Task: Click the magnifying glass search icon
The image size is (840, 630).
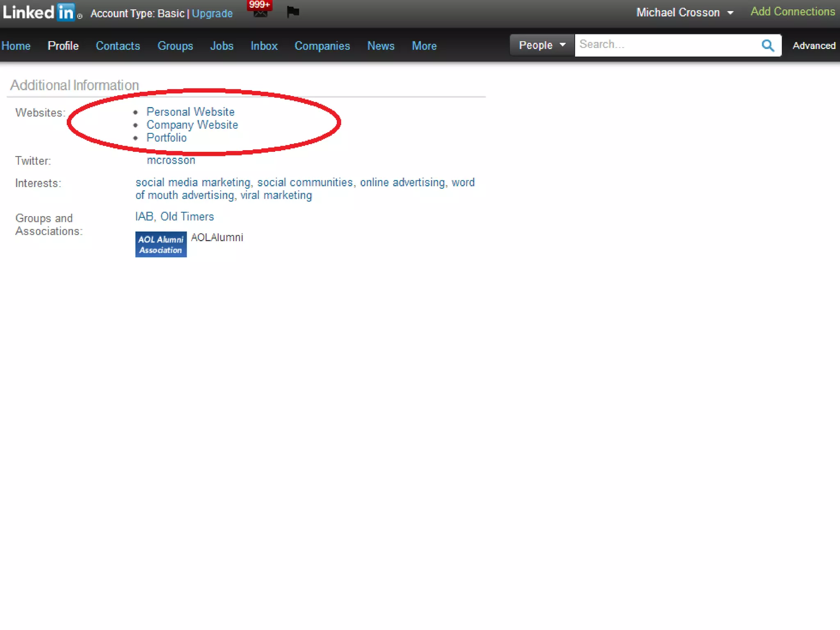Action: pos(767,45)
